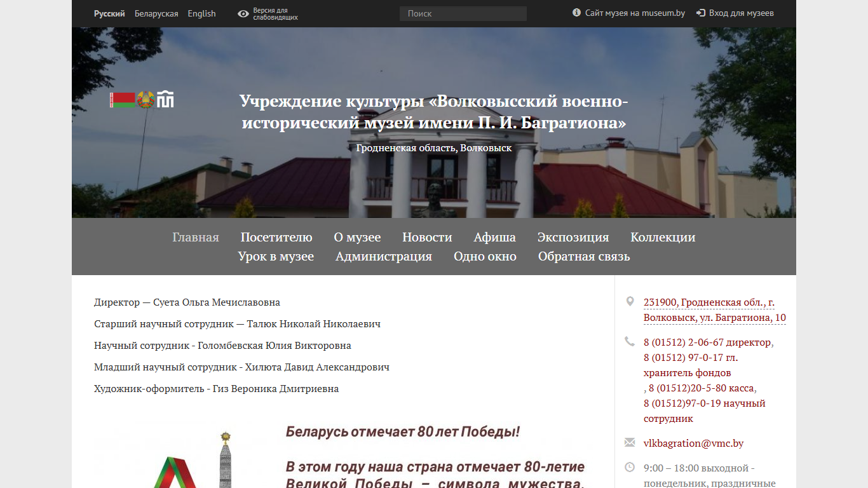The width and height of the screenshot is (868, 488).
Task: Click line Старший научный сотрудник — Талюк Николай
Action: pos(237,324)
